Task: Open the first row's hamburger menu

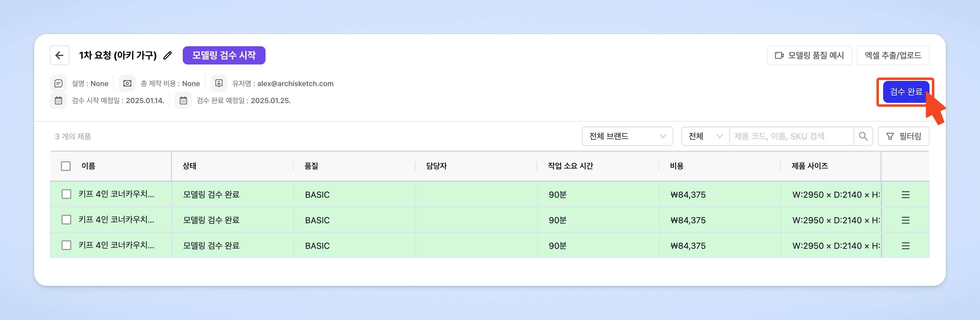Action: [x=905, y=195]
